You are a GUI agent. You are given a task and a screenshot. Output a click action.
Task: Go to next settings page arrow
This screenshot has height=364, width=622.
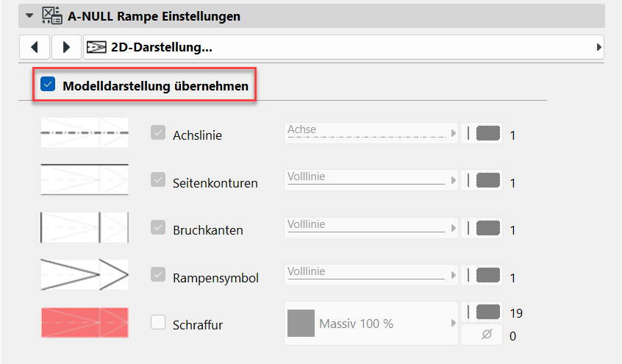click(x=67, y=48)
